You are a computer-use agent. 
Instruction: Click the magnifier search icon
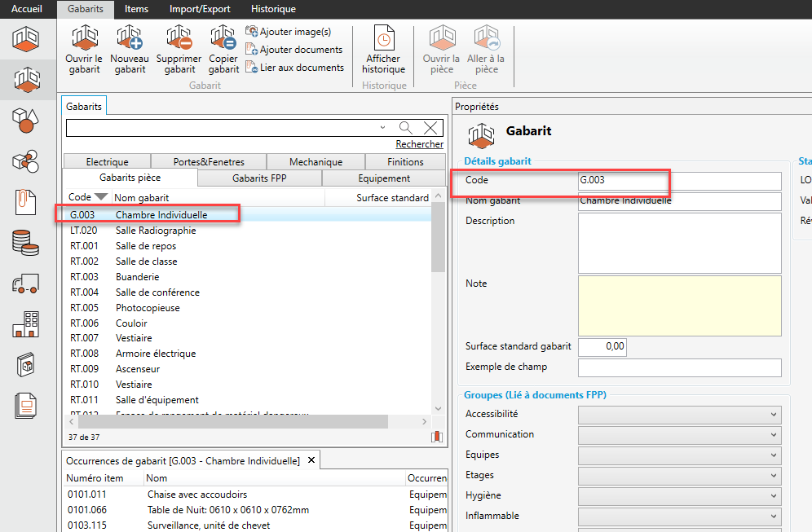[x=405, y=127]
